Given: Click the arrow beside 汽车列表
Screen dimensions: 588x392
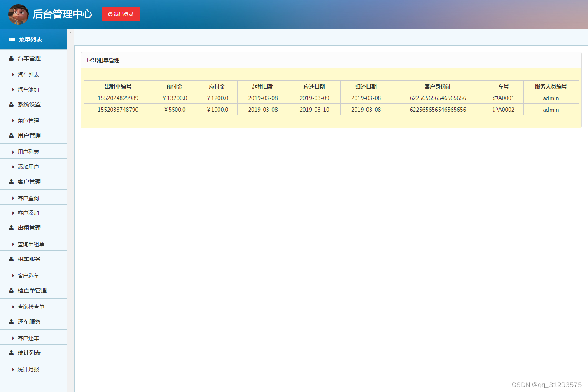Looking at the screenshot, I should tap(13, 75).
